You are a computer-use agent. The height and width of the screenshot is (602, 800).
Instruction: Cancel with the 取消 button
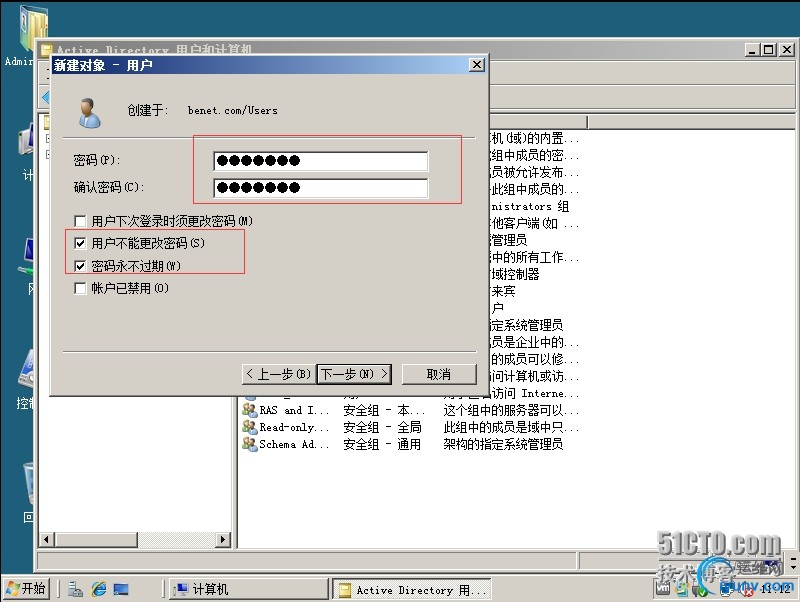(439, 374)
